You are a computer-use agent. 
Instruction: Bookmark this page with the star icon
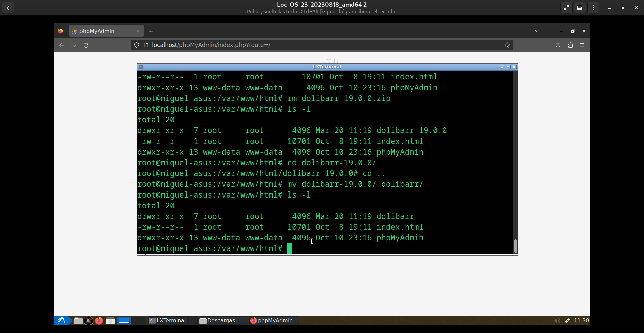(x=507, y=45)
